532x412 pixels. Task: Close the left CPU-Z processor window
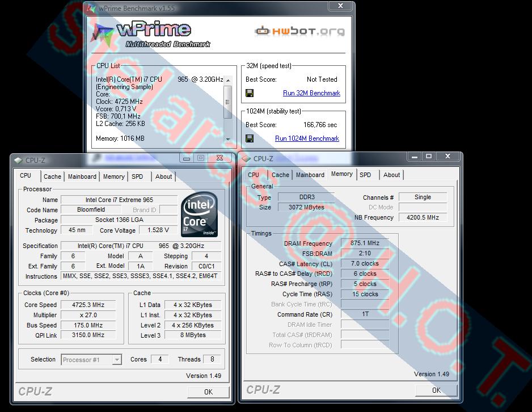tap(220, 158)
